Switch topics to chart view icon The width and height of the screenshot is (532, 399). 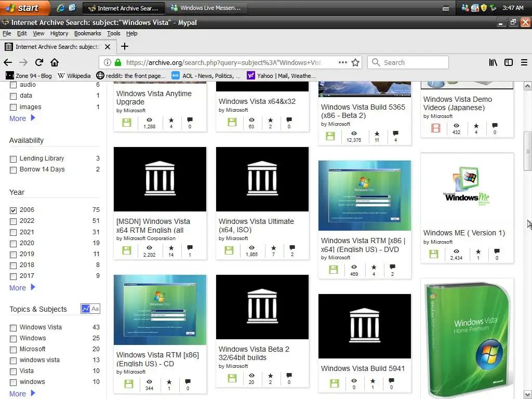coord(85,309)
